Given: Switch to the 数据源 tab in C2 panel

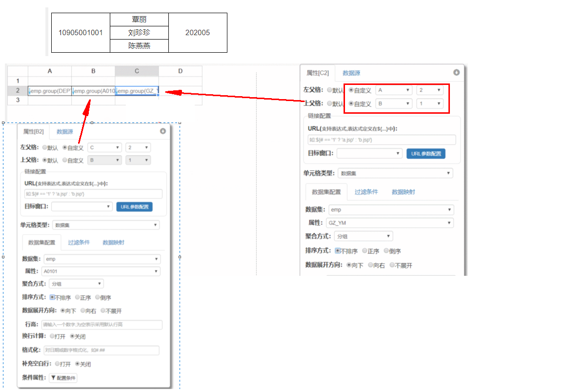Looking at the screenshot, I should point(353,72).
